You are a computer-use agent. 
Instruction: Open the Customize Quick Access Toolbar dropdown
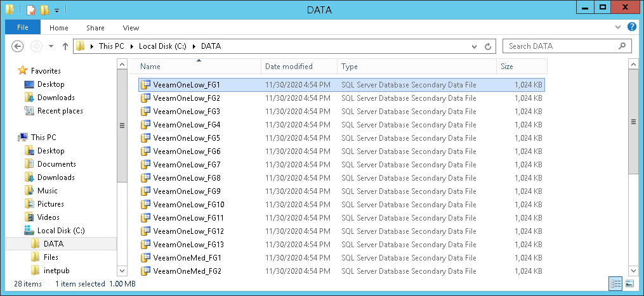pyautogui.click(x=56, y=10)
